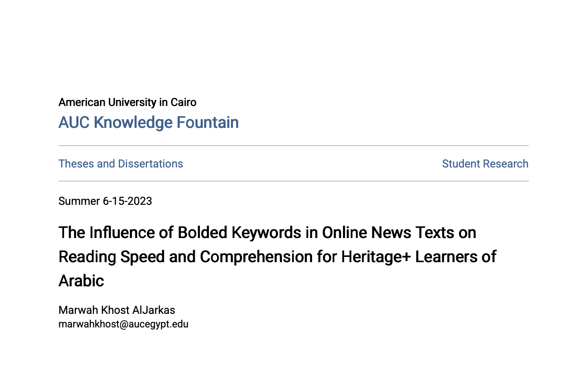Follow the Student Research link
The height and width of the screenshot is (381, 588).
tap(485, 164)
